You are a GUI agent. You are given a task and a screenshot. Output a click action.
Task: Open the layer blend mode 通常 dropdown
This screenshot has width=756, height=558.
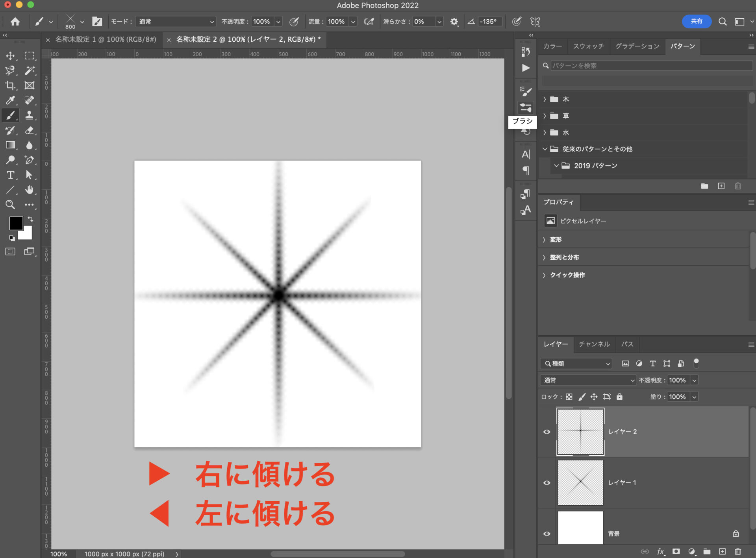(588, 380)
